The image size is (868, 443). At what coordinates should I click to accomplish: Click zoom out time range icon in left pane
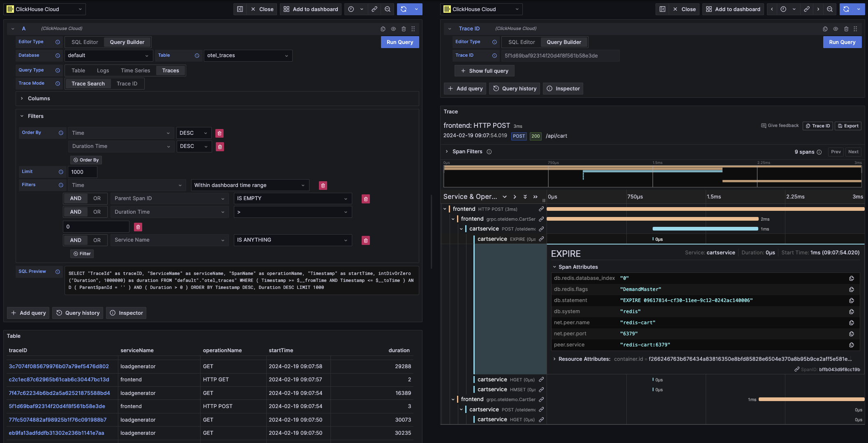388,9
